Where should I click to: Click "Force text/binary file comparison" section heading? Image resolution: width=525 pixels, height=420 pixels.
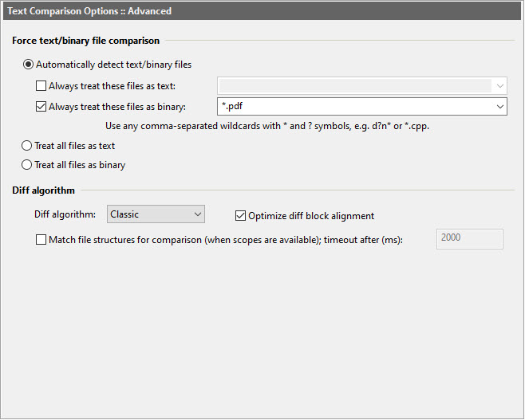coord(86,40)
